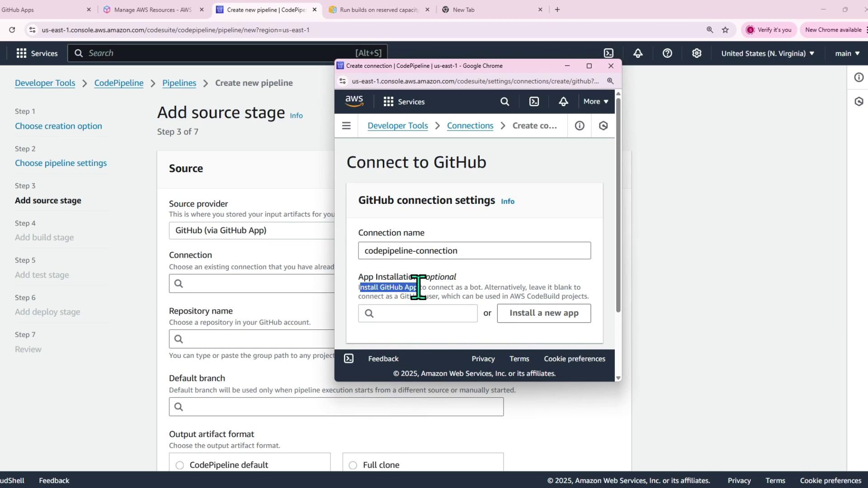
Task: Click Install a new app button
Action: pyautogui.click(x=543, y=313)
